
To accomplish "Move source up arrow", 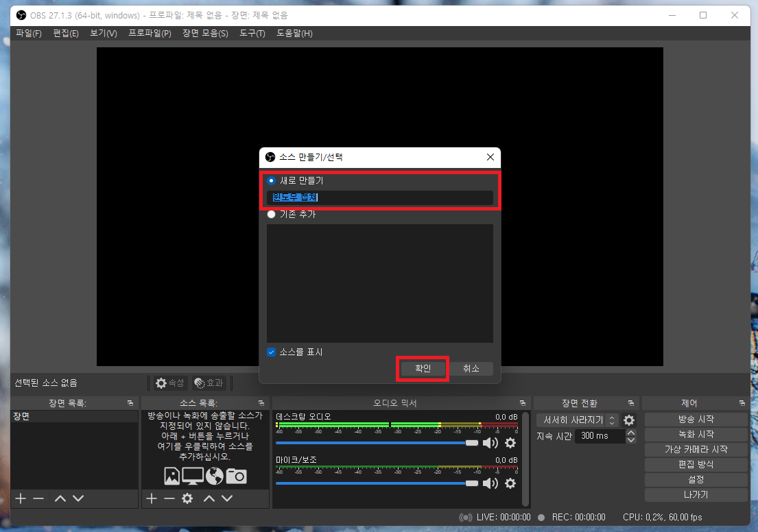I will (209, 498).
